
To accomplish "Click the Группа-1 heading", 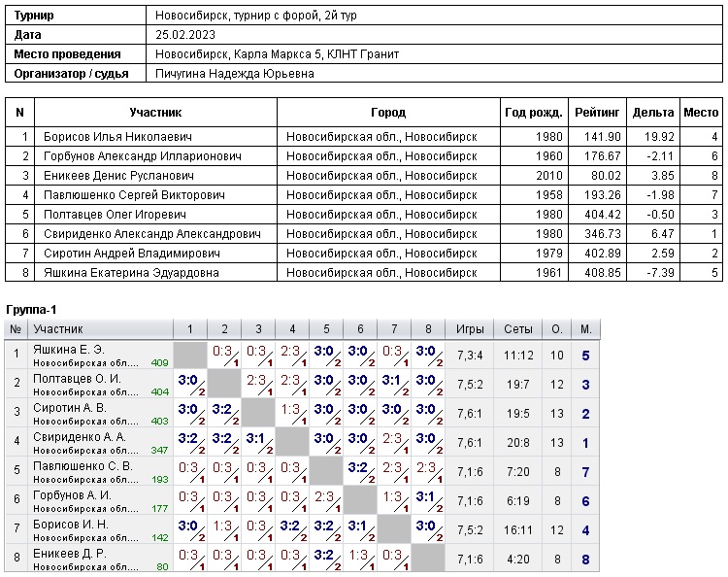I will (31, 309).
